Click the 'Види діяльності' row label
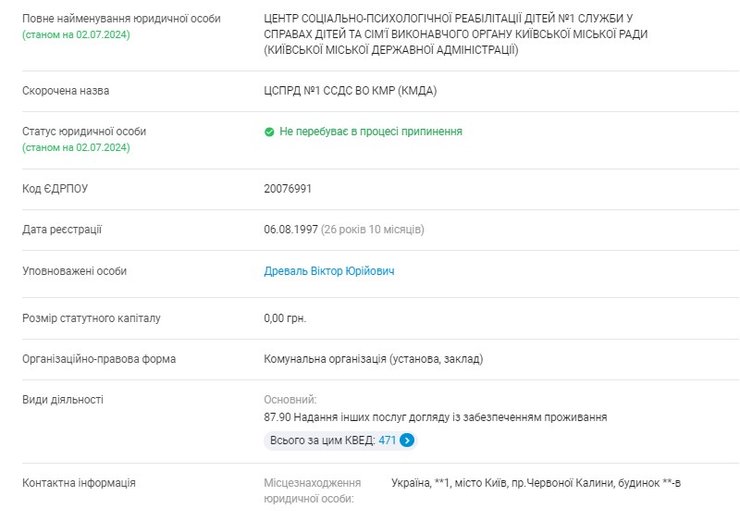Viewport: 740px width, 511px height. [63, 400]
